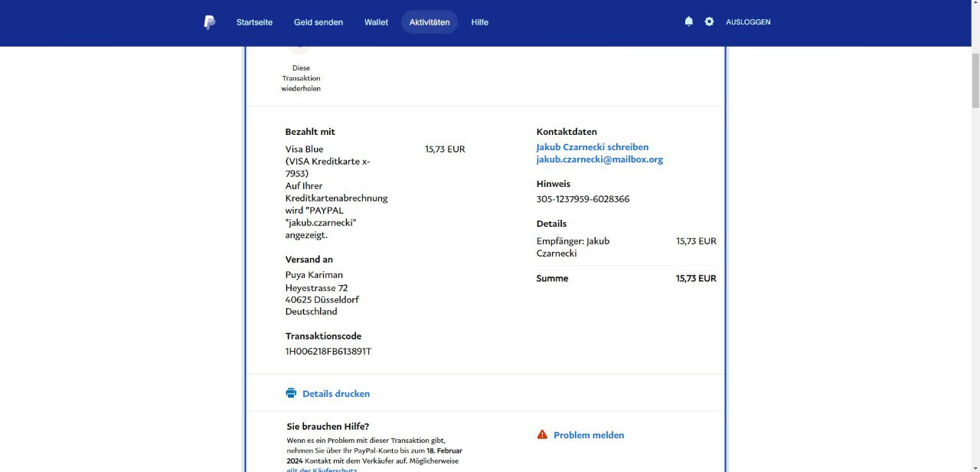
Task: Click the "Details drucken" link text
Action: 336,394
